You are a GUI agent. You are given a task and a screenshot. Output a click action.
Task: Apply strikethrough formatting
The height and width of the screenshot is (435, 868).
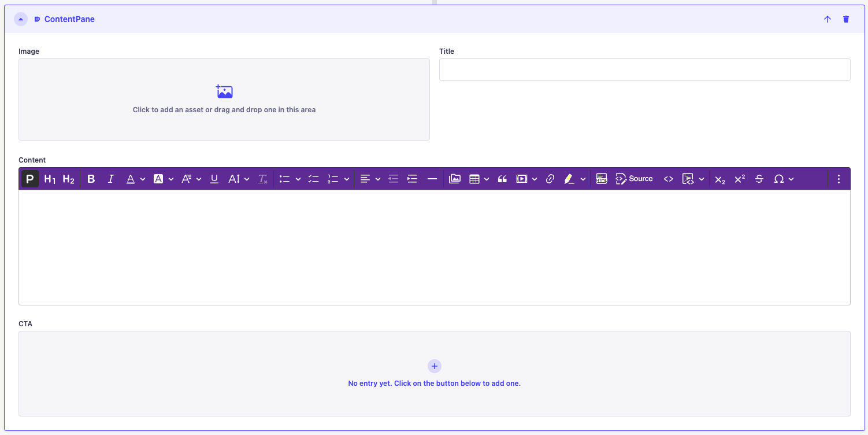point(759,179)
